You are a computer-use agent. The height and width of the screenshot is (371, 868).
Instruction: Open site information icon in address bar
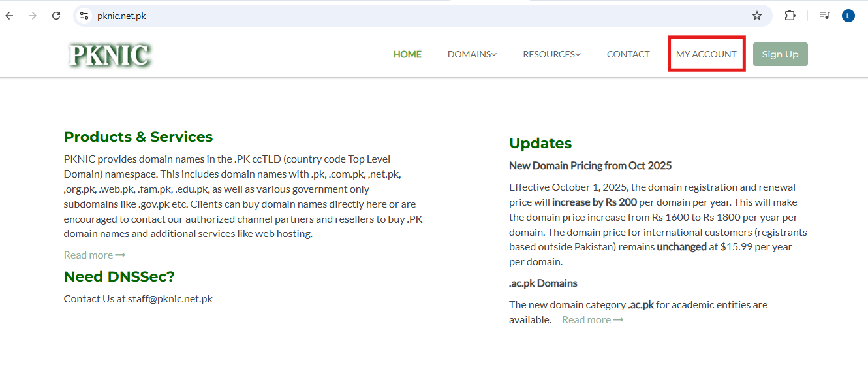pyautogui.click(x=84, y=16)
